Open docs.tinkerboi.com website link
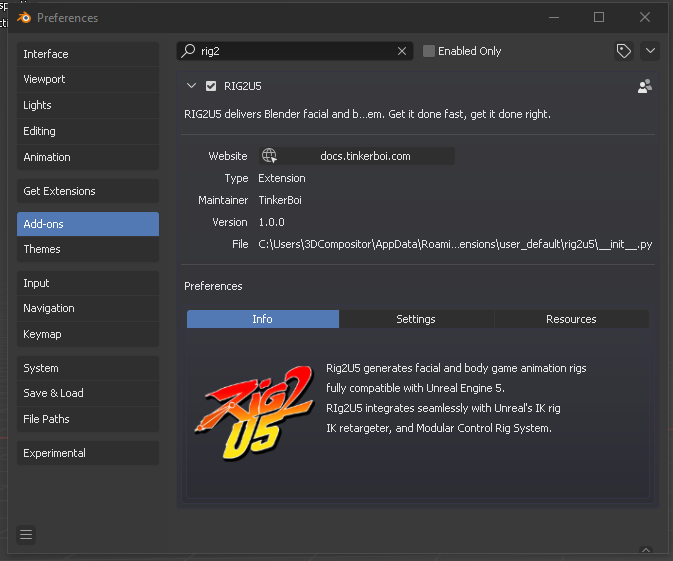Viewport: 673px width, 561px height. pos(365,156)
